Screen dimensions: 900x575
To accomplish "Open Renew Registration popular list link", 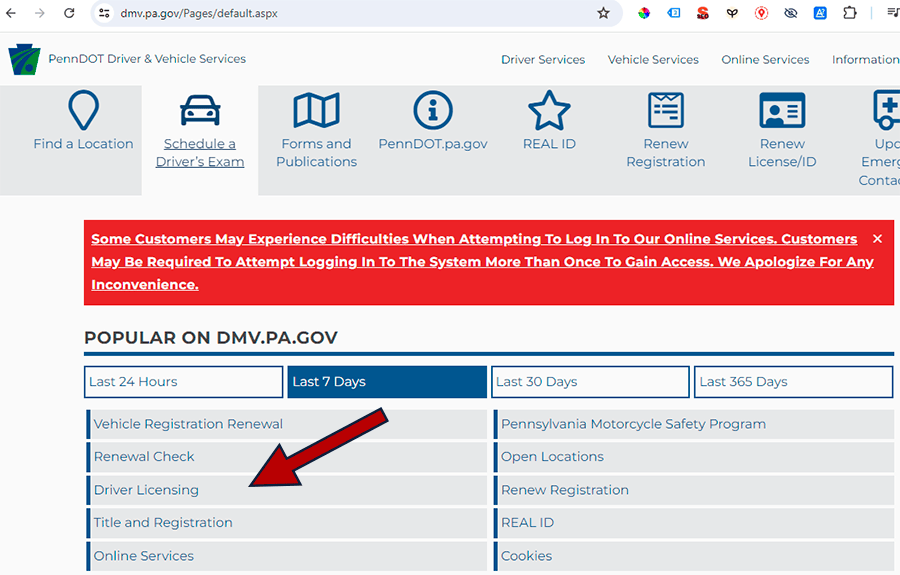I will coord(565,490).
